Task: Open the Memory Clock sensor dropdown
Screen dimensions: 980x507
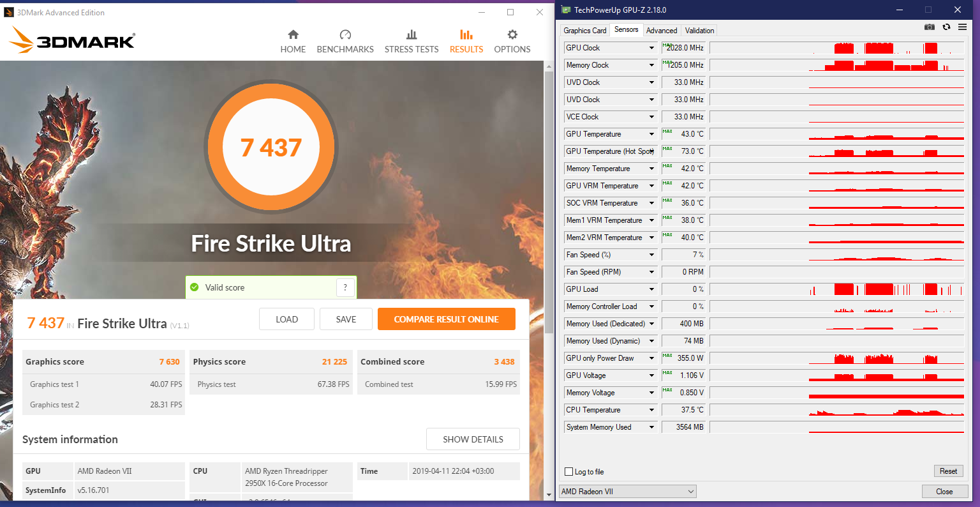Action: pos(651,65)
